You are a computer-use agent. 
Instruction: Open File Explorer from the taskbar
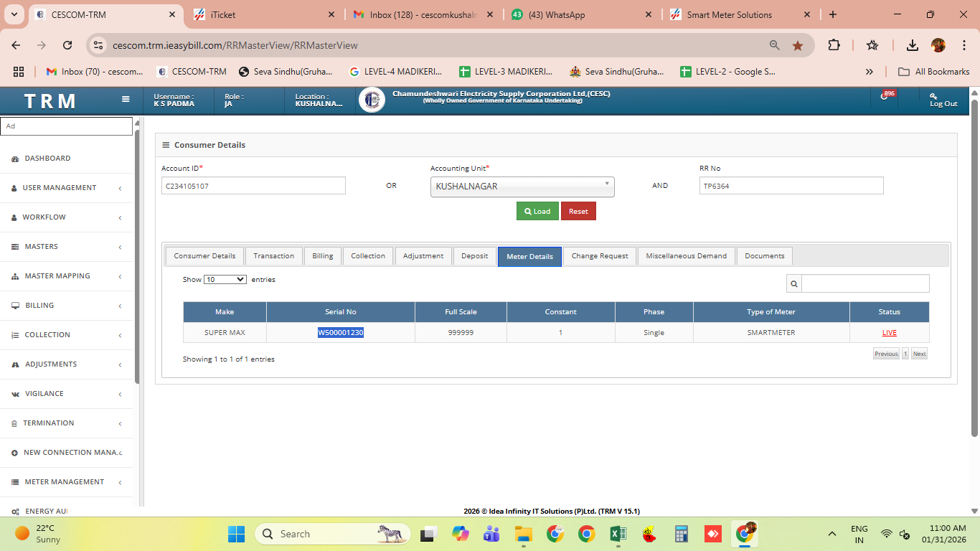tap(523, 534)
